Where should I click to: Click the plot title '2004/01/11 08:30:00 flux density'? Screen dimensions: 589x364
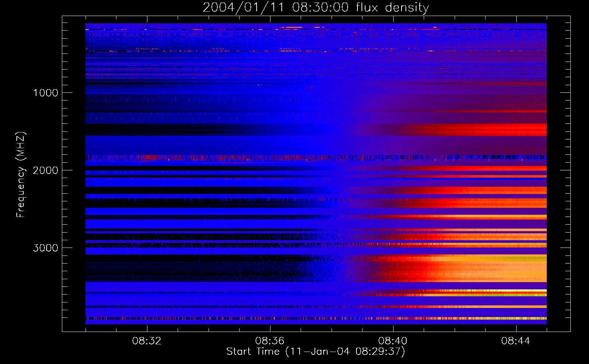coord(316,8)
